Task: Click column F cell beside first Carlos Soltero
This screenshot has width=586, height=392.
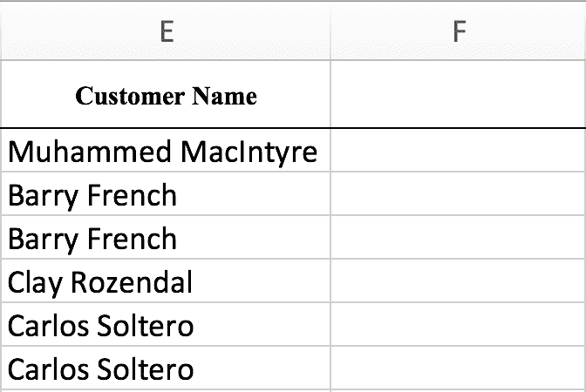Action: 459,324
